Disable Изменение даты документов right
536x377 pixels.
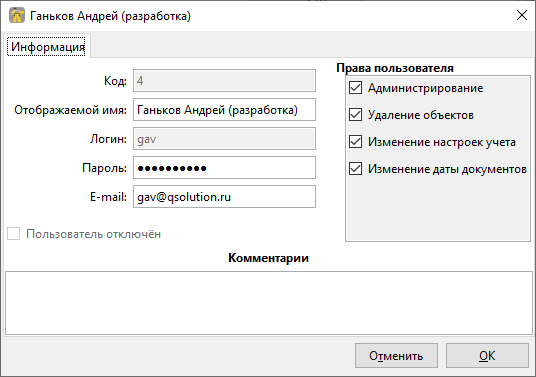(x=356, y=169)
